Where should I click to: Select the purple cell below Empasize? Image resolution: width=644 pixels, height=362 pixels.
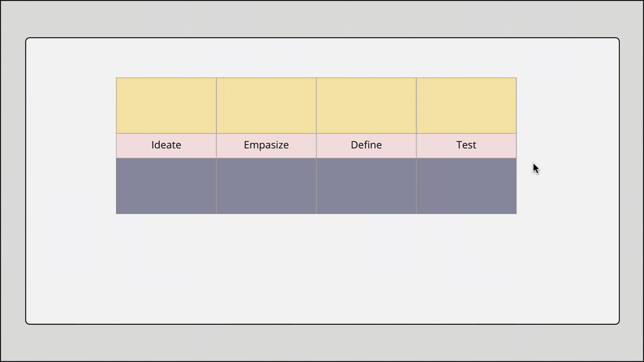coord(266,186)
